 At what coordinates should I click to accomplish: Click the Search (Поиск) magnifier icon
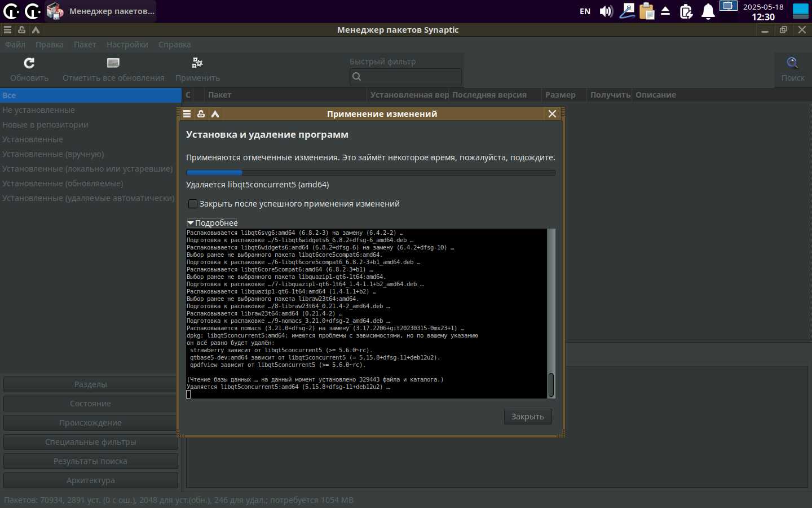click(x=792, y=63)
